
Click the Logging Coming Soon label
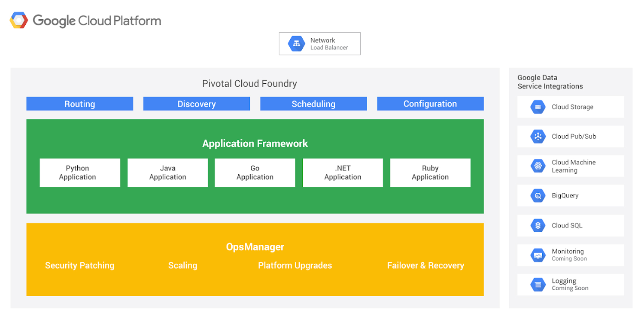click(570, 284)
